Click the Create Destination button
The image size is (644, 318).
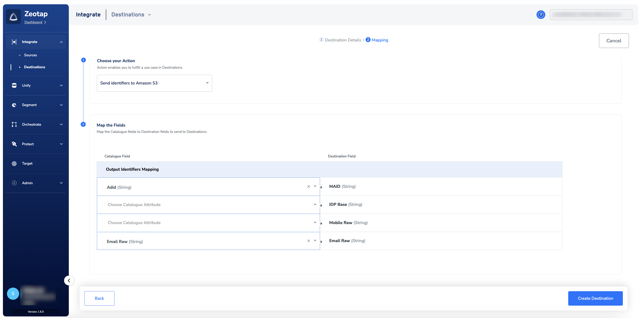pyautogui.click(x=595, y=298)
